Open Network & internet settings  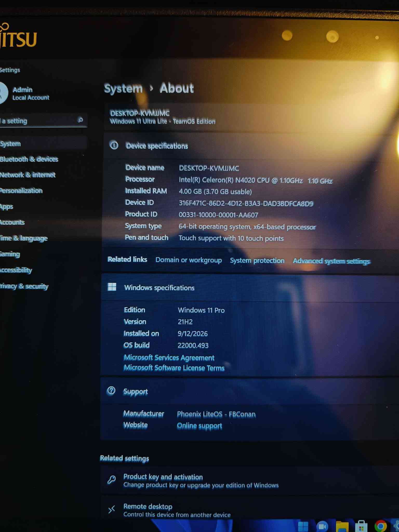[28, 175]
